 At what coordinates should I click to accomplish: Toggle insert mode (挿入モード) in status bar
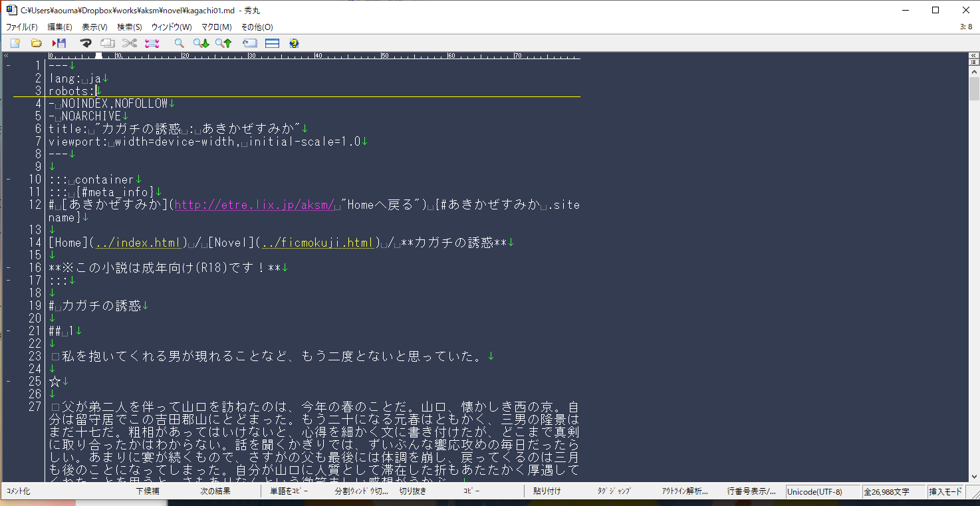[945, 492]
